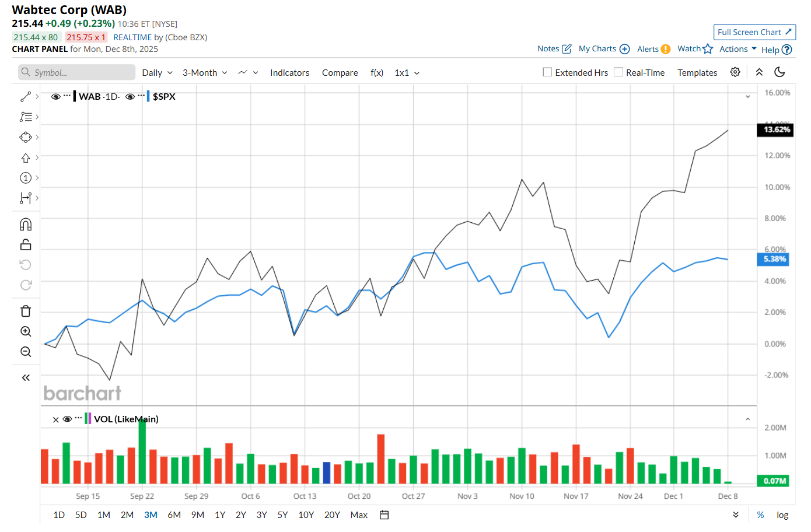
Task: Select the 1D time range
Action: point(59,514)
